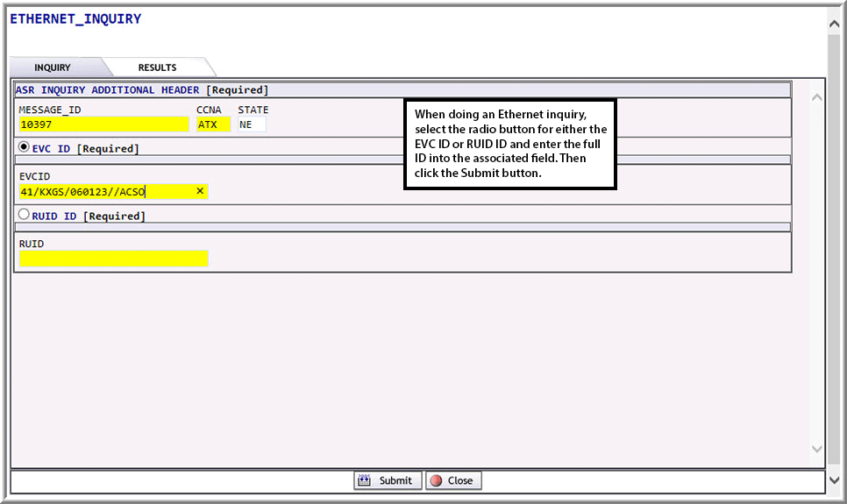Switch to the INQUIRY tab

53,67
